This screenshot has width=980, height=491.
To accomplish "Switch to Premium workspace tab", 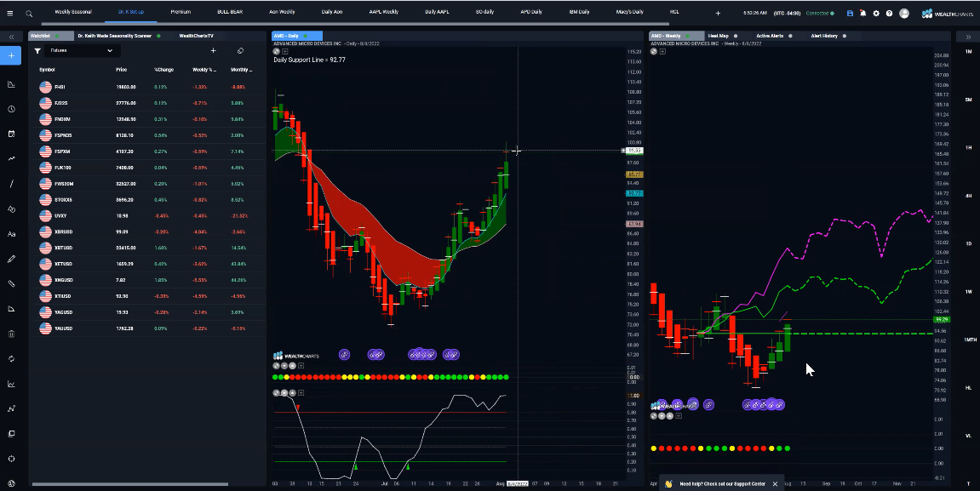I will point(181,12).
